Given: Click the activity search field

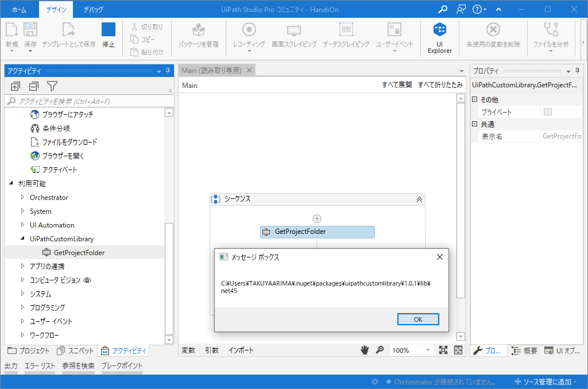Looking at the screenshot, I should coord(89,101).
